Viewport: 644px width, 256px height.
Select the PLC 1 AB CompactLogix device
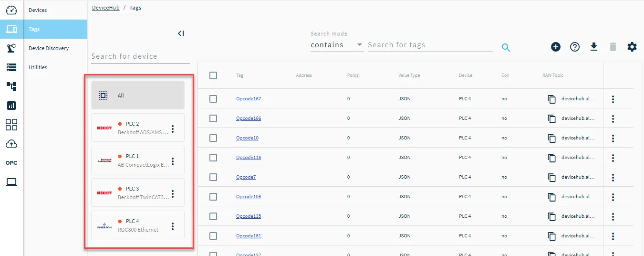(x=138, y=160)
